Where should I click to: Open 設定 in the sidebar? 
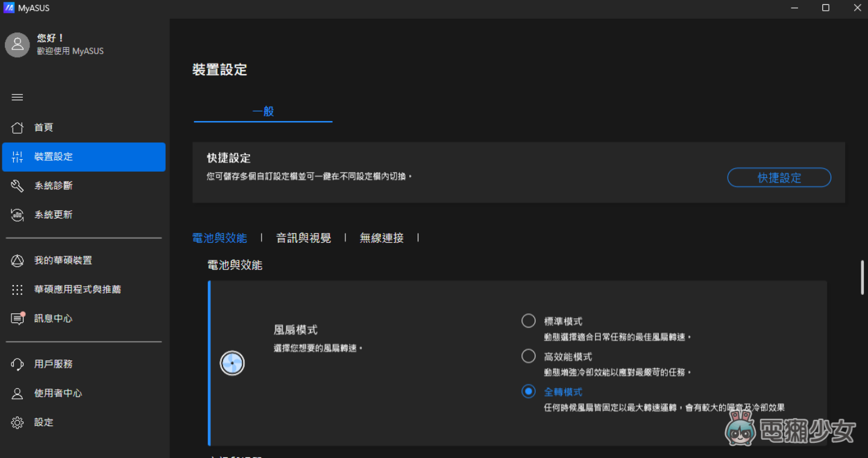tap(84, 422)
